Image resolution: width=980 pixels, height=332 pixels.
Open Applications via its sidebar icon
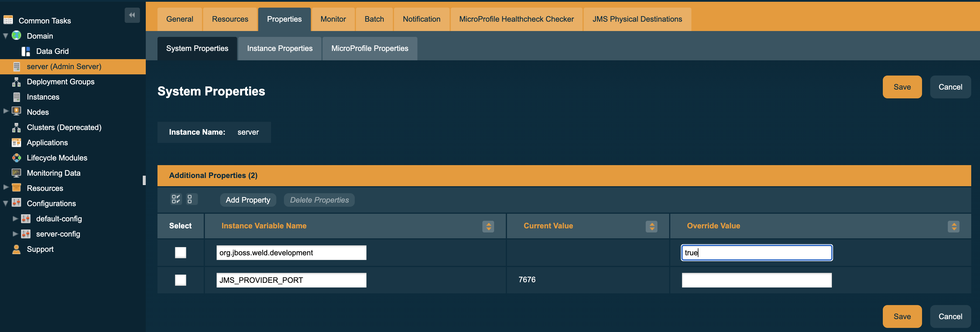[16, 142]
